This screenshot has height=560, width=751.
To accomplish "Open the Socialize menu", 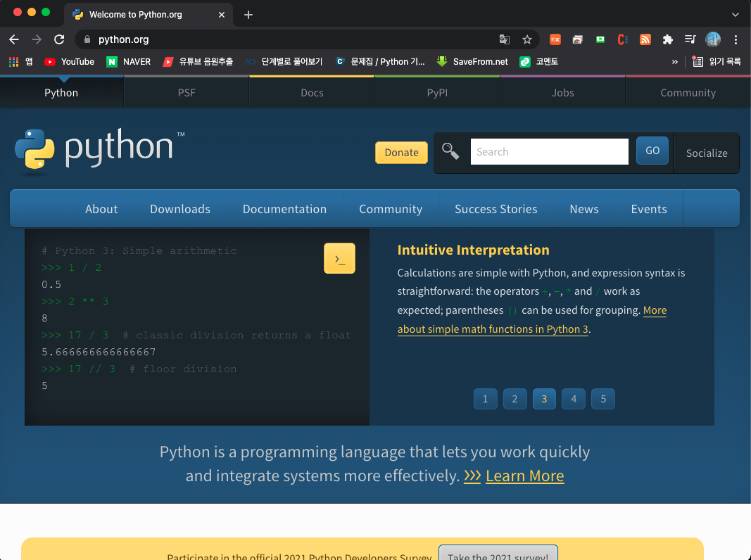I will 707,153.
